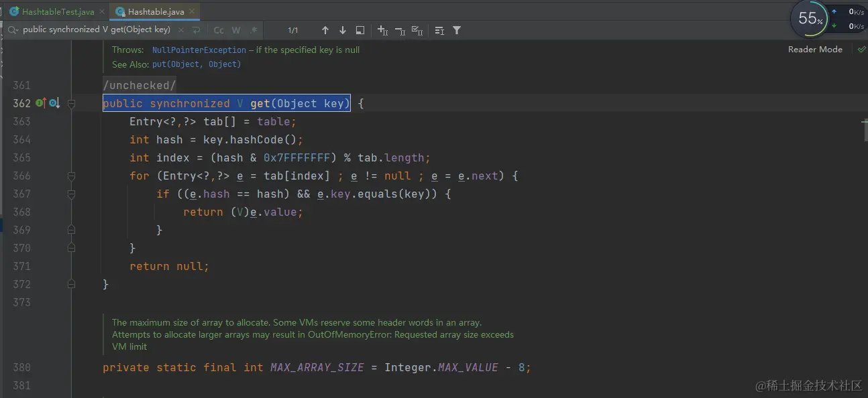Click the download speed indicator
Image resolution: width=868 pixels, height=398 pixels.
(849, 26)
